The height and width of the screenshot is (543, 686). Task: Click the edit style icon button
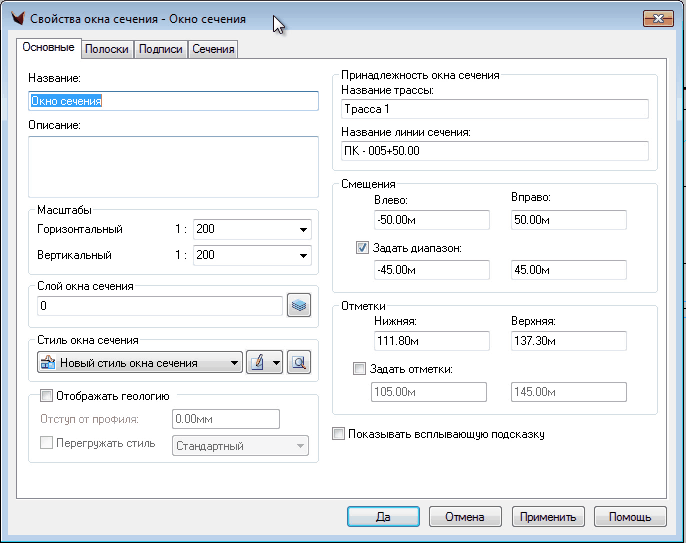pyautogui.click(x=258, y=363)
